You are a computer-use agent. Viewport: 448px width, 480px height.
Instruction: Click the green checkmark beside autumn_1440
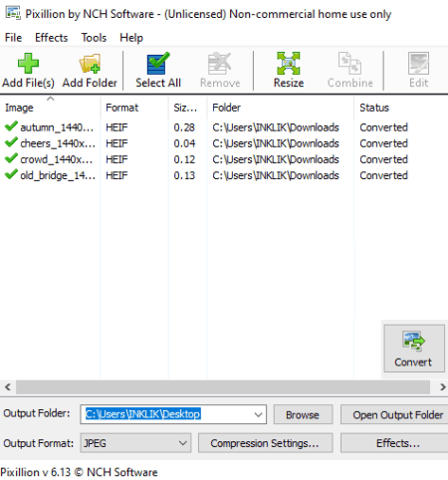(11, 126)
